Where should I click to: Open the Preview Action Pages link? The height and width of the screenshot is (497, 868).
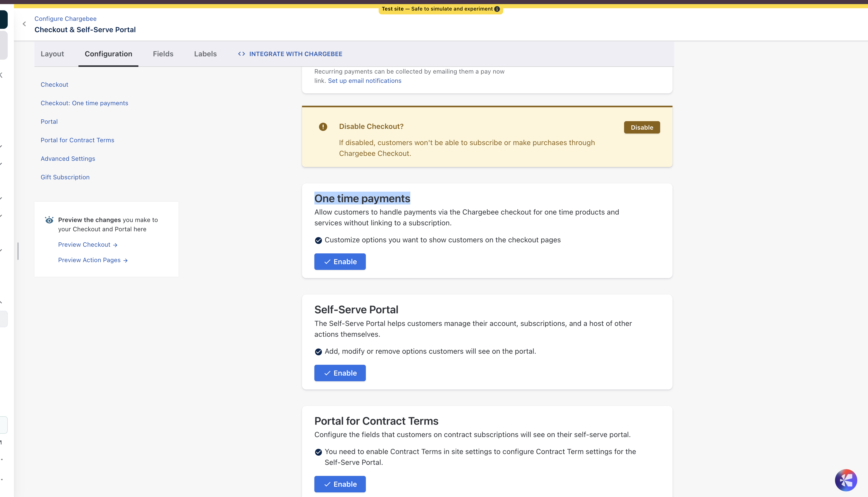[93, 260]
